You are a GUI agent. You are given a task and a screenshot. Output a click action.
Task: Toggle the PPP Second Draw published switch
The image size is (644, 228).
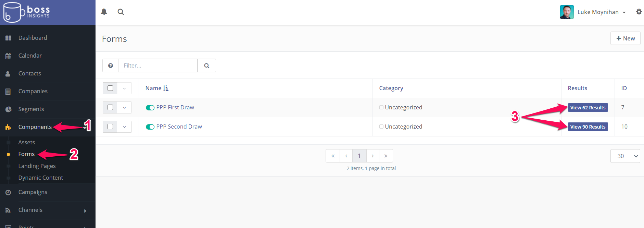[150, 127]
